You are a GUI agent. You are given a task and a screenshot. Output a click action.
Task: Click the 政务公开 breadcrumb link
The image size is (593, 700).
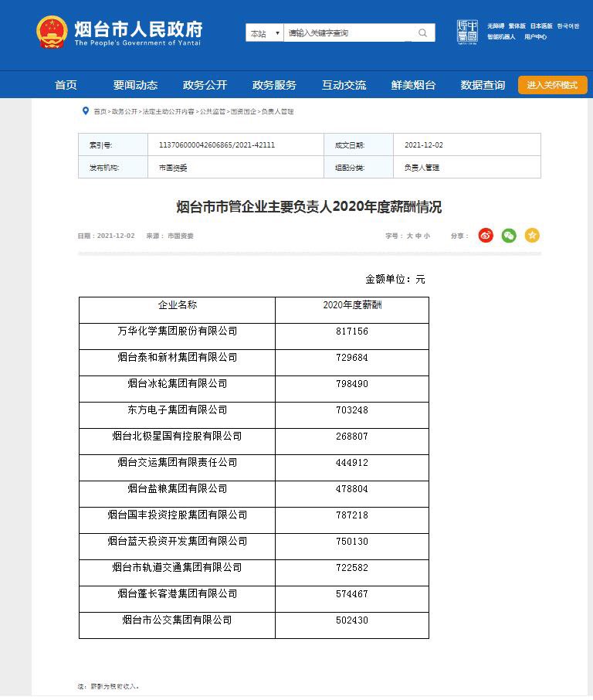point(124,111)
